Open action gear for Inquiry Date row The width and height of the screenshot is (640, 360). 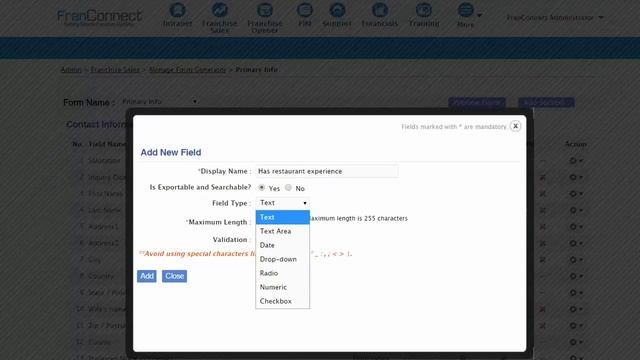click(576, 177)
